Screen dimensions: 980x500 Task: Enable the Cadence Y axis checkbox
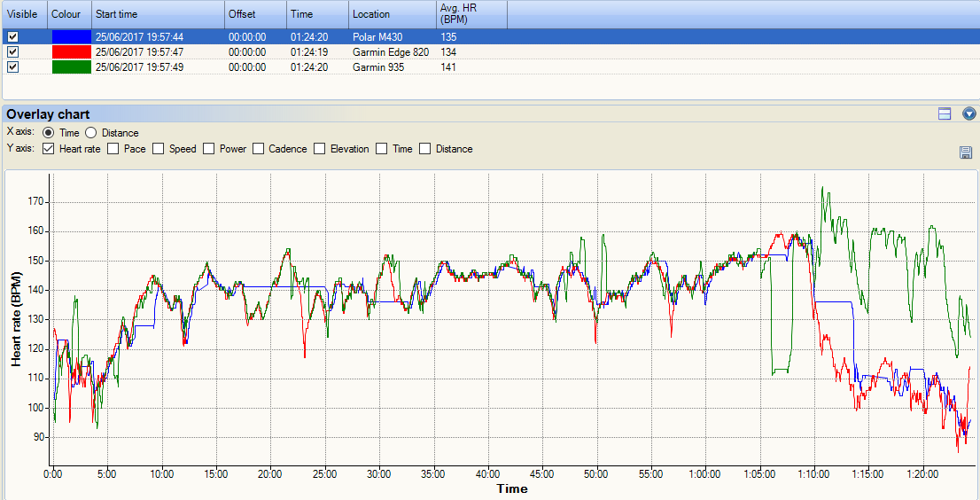tap(258, 149)
